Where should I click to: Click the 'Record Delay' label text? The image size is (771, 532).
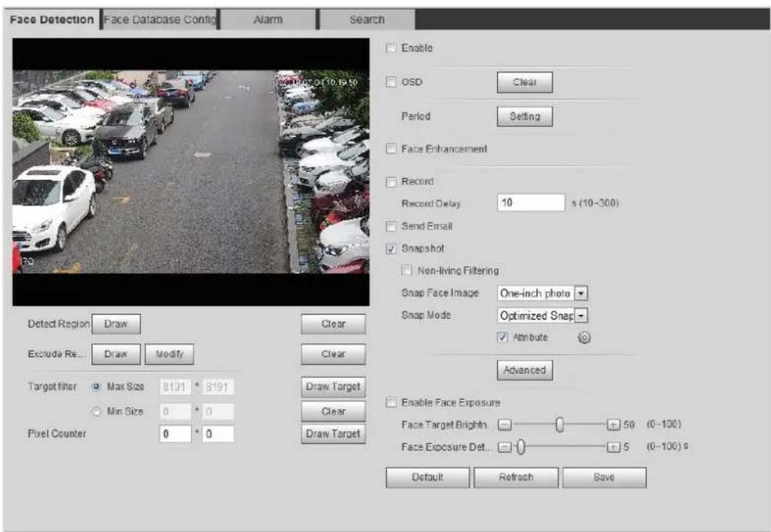click(431, 204)
